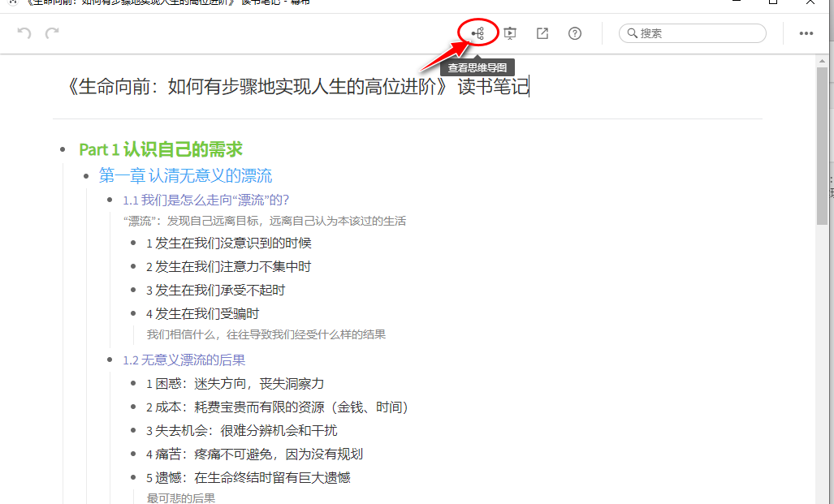Image resolution: width=834 pixels, height=504 pixels.
Task: Click the redo arrow icon
Action: coord(52,33)
